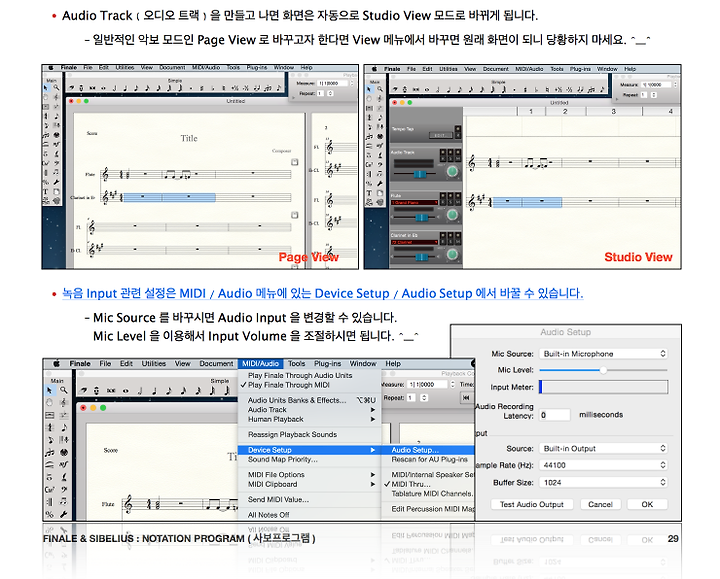
Task: Click the Flute track pan knob
Action: 452,214
